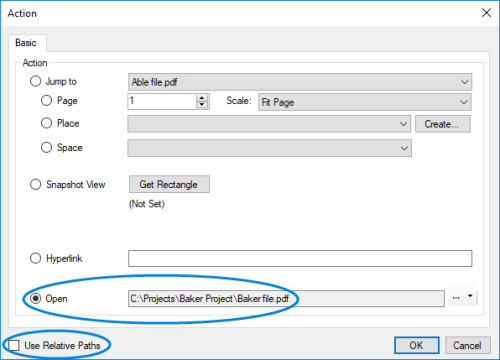Open the Space dropdown list
The image size is (500, 360).
(x=269, y=148)
